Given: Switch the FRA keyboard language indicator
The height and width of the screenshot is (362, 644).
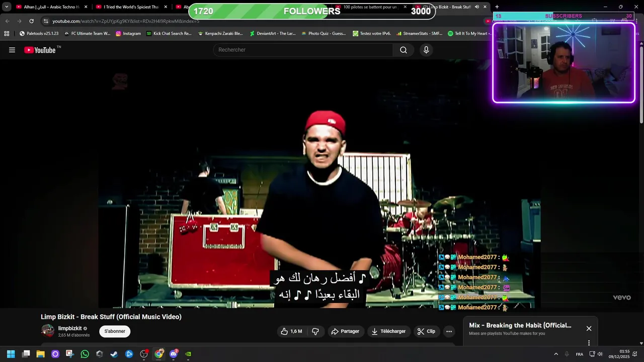Looking at the screenshot, I should 580,354.
